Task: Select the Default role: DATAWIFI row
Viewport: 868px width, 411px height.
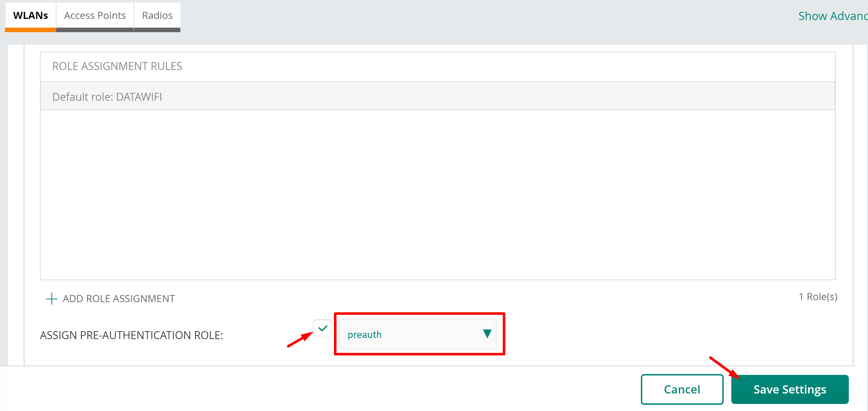Action: (437, 96)
